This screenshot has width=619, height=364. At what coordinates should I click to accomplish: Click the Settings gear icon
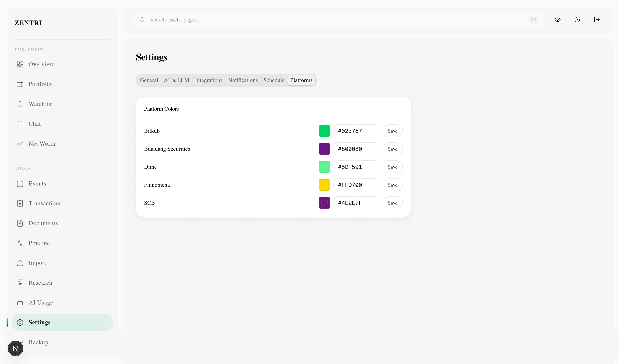pos(20,322)
